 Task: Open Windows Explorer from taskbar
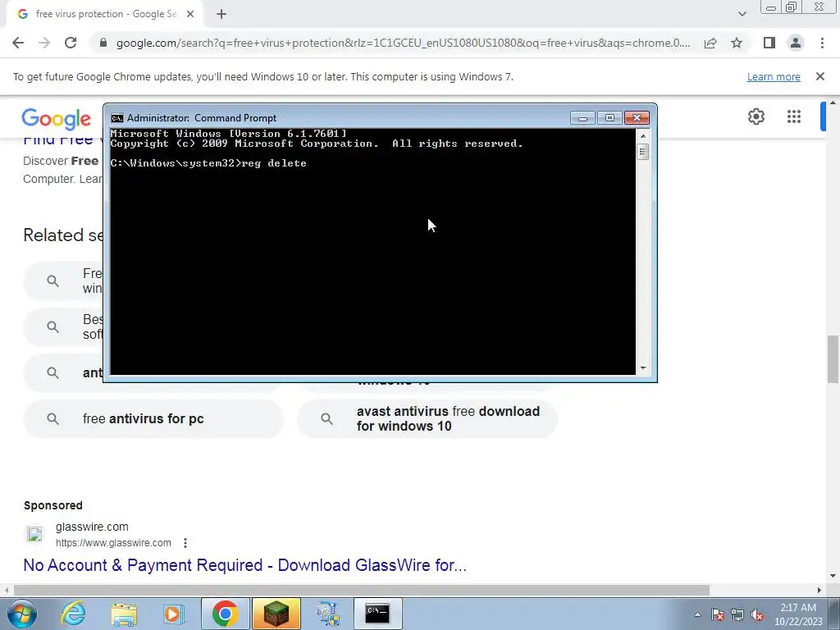(x=124, y=614)
